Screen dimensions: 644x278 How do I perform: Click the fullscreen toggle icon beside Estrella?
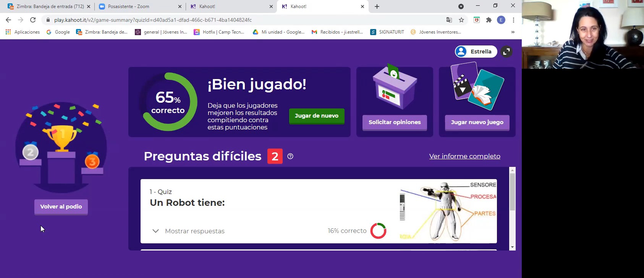(506, 52)
